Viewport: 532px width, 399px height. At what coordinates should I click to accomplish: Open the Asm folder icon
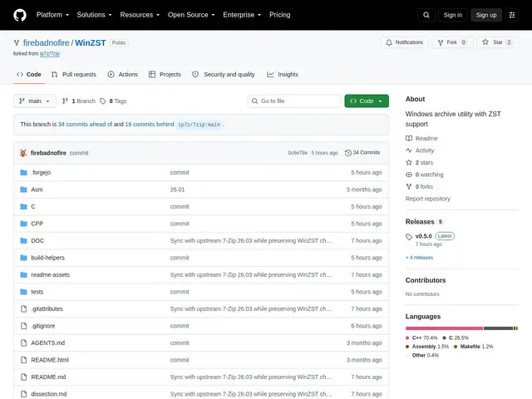click(x=23, y=190)
